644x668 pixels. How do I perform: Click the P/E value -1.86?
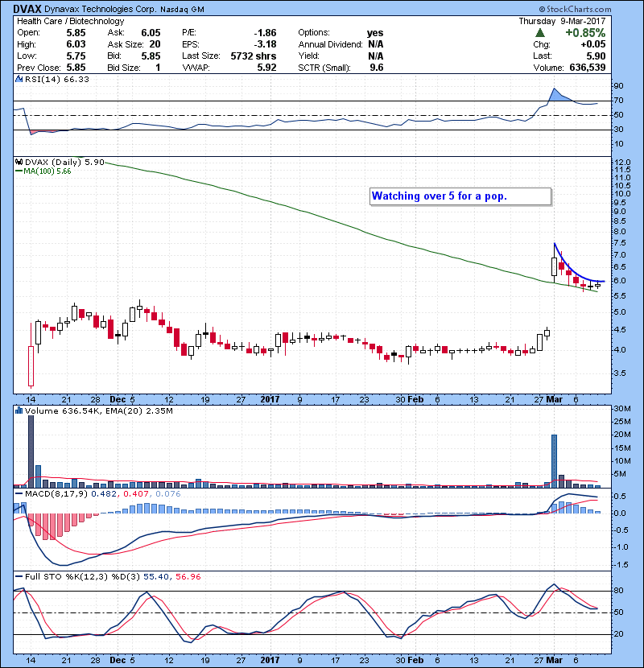(265, 33)
